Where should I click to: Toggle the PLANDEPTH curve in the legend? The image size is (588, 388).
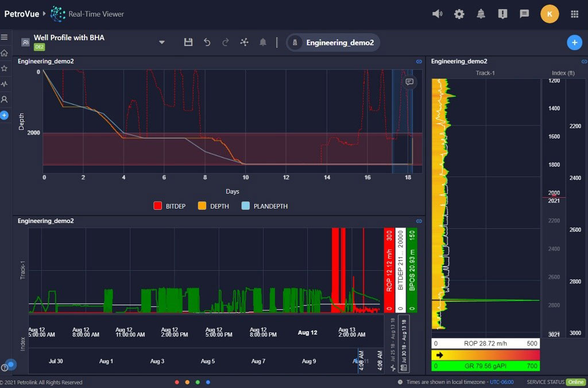pyautogui.click(x=264, y=206)
